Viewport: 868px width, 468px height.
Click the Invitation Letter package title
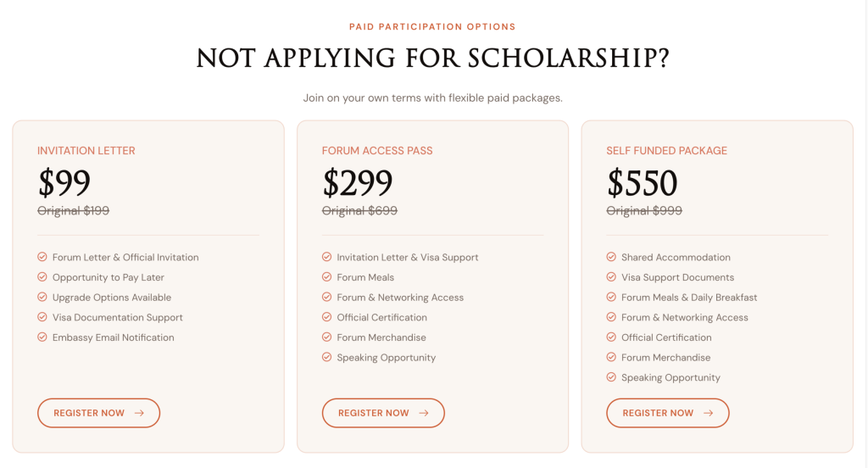pyautogui.click(x=86, y=151)
